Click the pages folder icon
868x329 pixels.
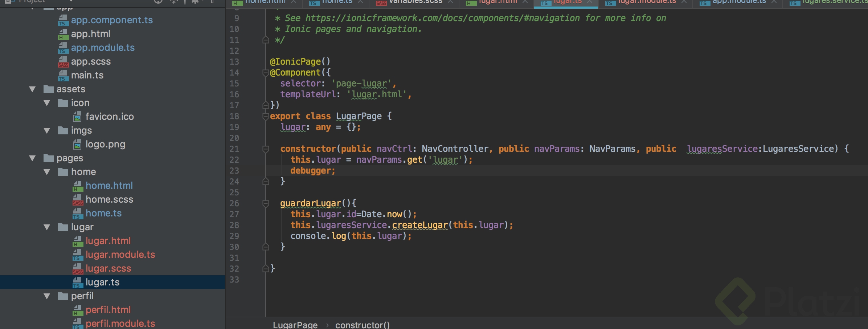[x=49, y=158]
